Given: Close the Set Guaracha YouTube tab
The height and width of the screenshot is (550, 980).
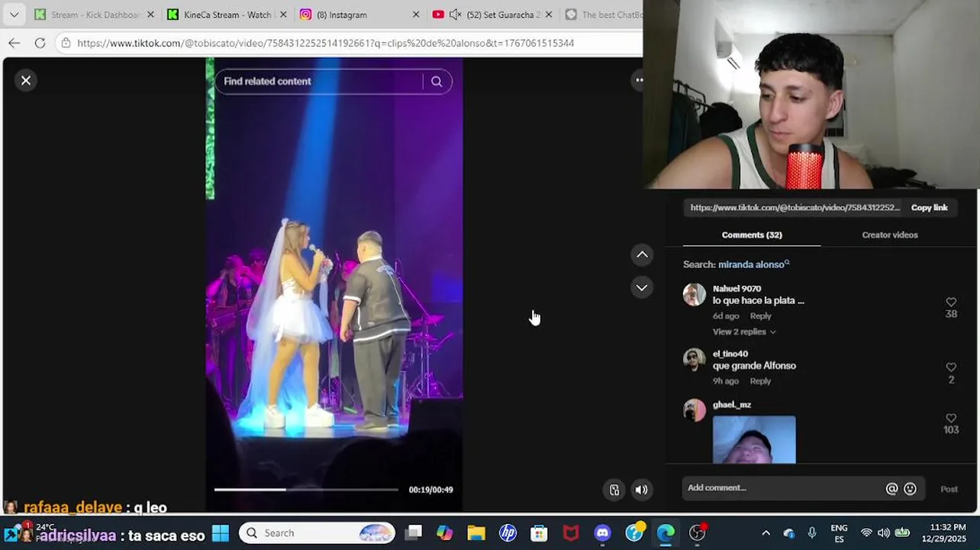Looking at the screenshot, I should (549, 15).
